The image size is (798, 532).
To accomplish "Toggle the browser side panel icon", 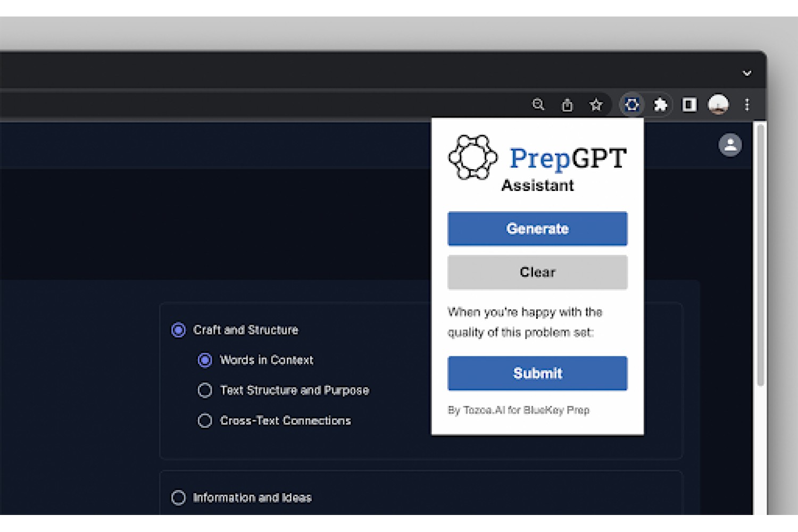I will [689, 105].
